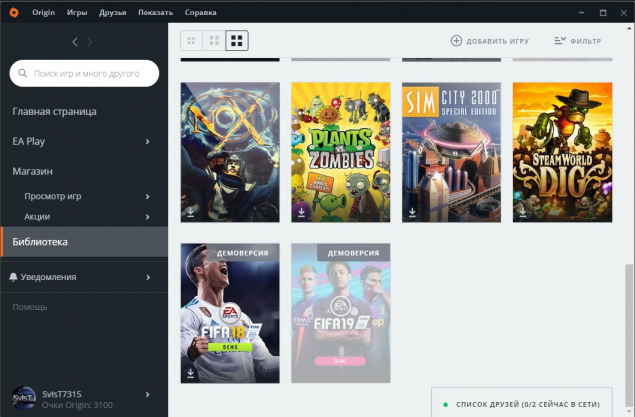Focus the game search field
635x417 pixels.
[84, 73]
